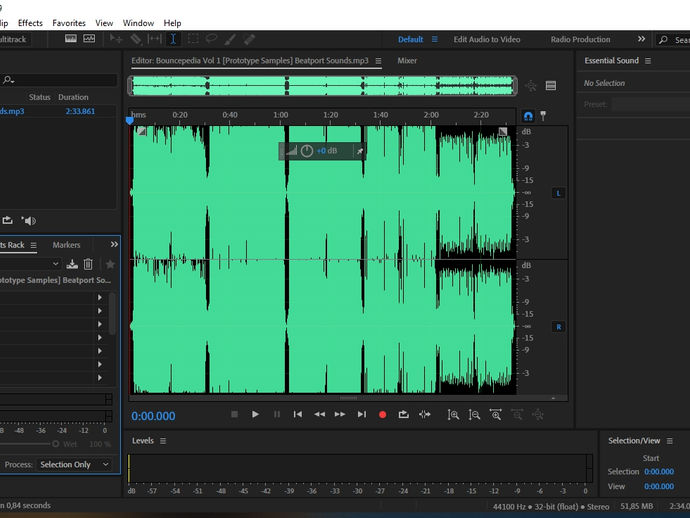Toggle the right channel R button
The image size is (690, 518).
[558, 327]
